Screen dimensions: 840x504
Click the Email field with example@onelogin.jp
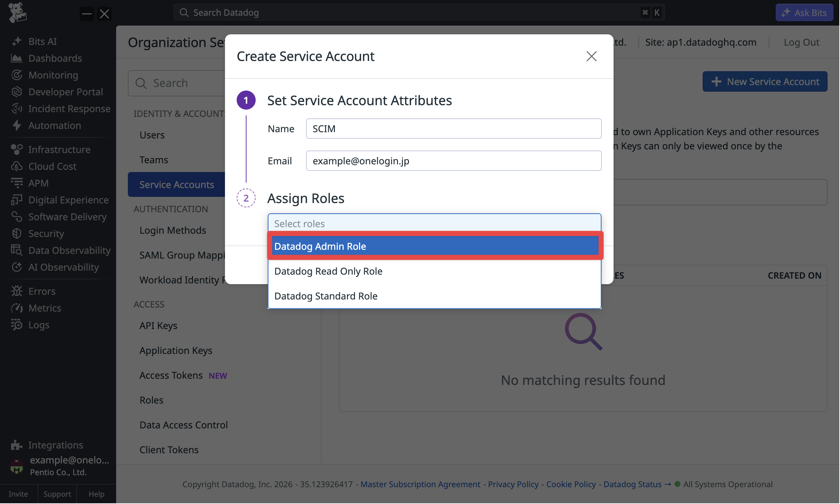pyautogui.click(x=454, y=161)
